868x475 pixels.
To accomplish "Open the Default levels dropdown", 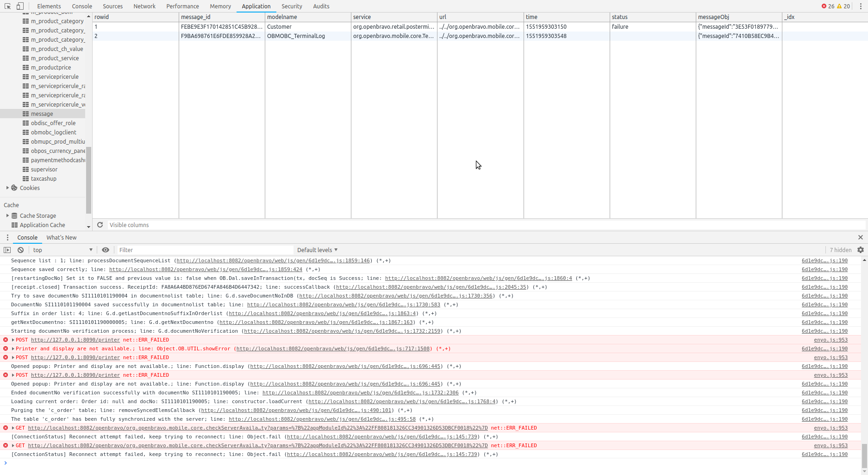I will coord(317,250).
